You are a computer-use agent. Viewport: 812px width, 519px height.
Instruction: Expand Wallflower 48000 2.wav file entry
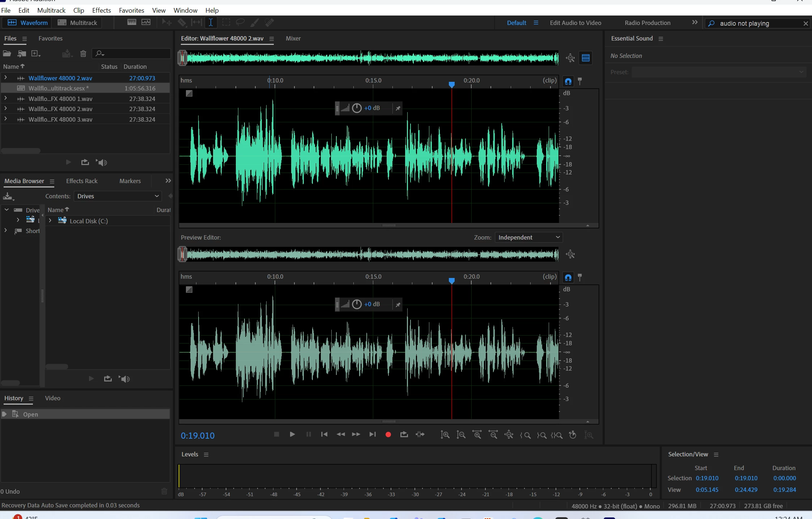pyautogui.click(x=5, y=78)
